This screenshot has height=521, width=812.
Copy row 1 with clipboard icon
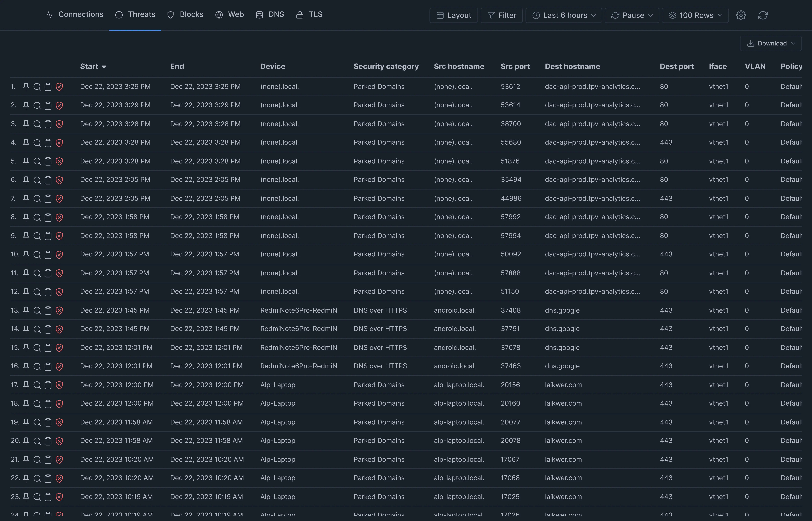pos(48,87)
